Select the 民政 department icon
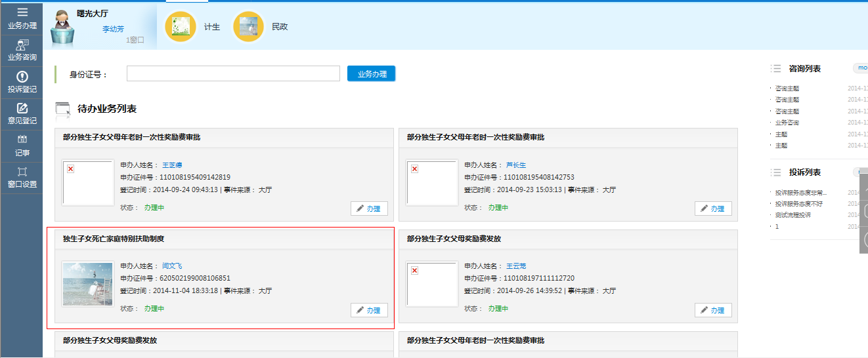868x358 pixels. [249, 27]
